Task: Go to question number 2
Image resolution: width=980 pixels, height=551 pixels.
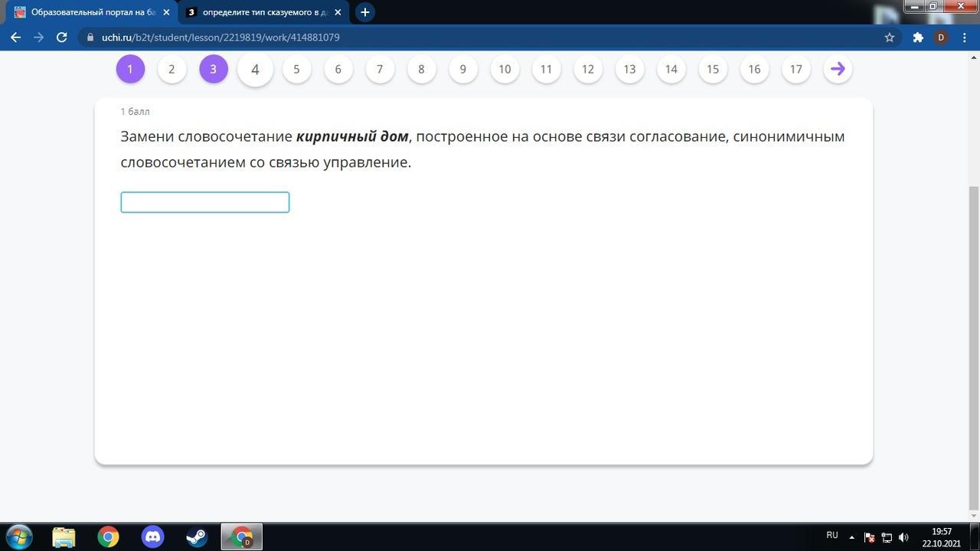Action: 171,69
